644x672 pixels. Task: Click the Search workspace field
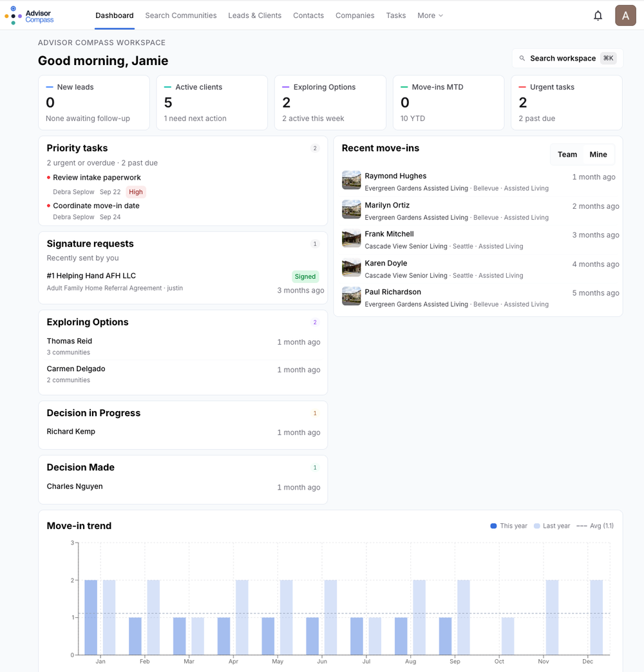click(567, 58)
